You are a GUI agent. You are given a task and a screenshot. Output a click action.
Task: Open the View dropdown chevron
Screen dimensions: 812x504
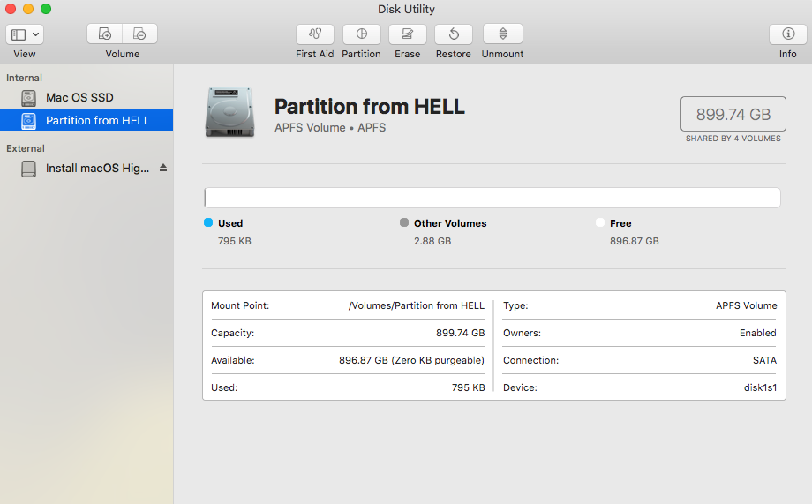coord(35,34)
